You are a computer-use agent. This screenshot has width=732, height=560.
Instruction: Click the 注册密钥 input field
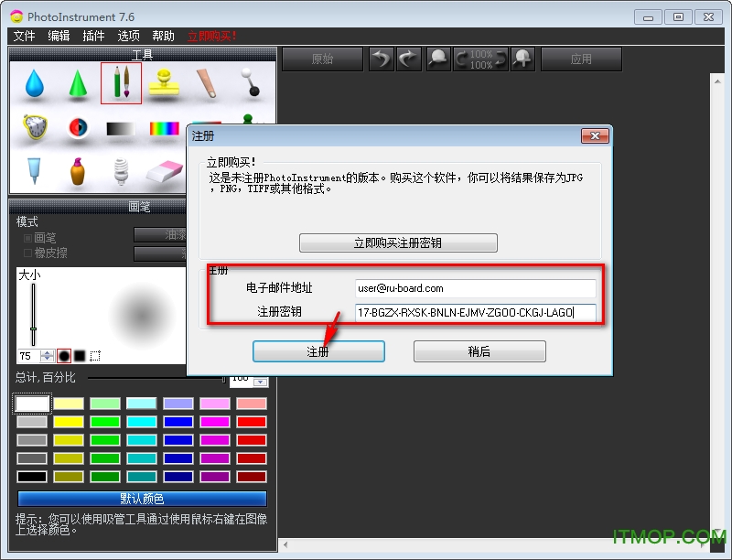click(476, 312)
